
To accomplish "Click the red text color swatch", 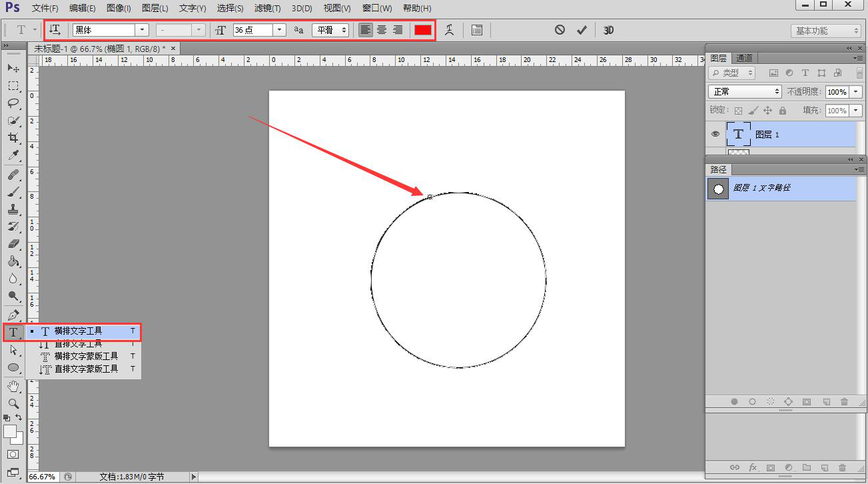I will pyautogui.click(x=423, y=30).
